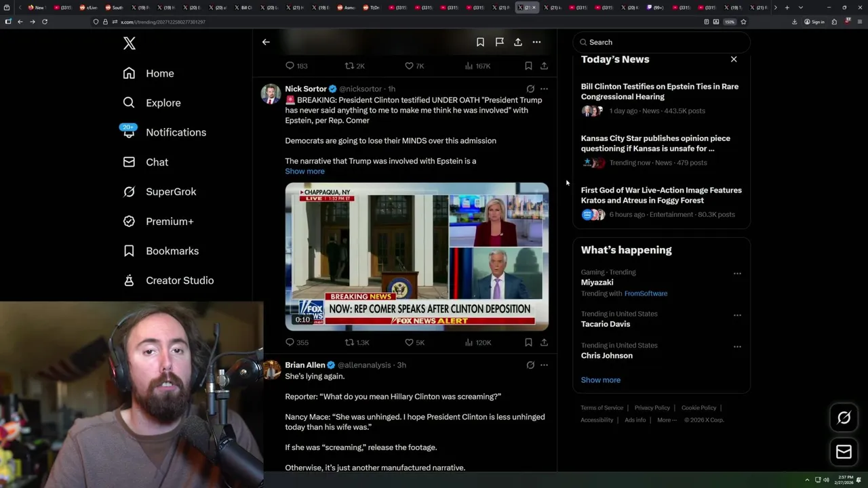Open floating Grok button

844,418
